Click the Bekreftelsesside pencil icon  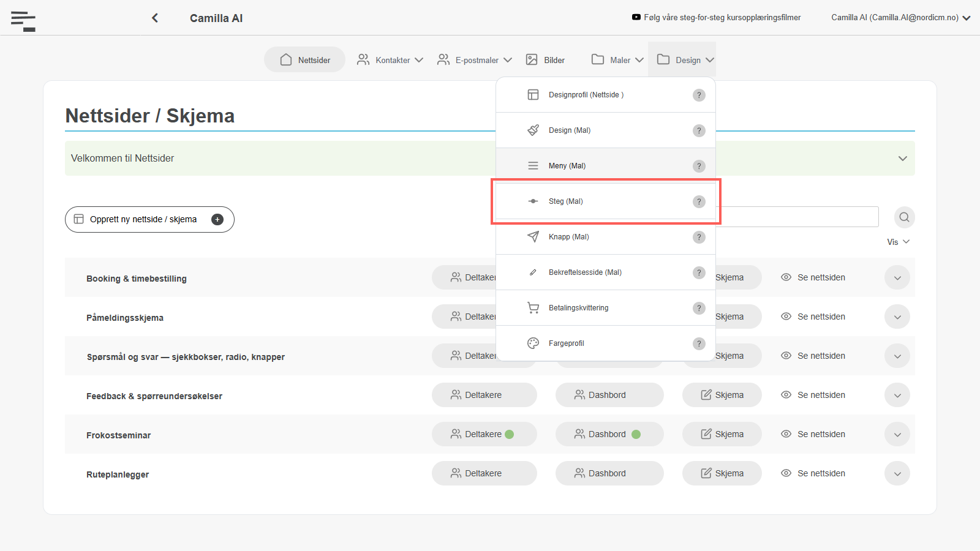pos(533,272)
